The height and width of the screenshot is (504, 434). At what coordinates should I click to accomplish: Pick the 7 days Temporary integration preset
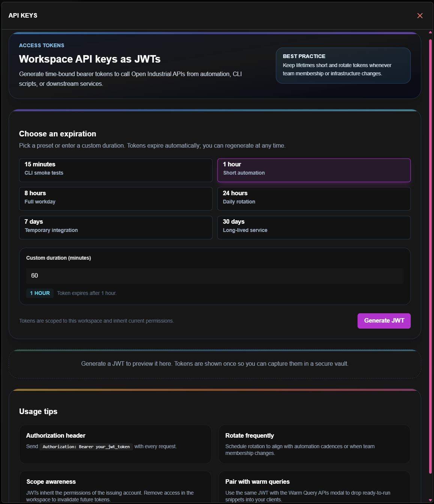[x=116, y=227]
